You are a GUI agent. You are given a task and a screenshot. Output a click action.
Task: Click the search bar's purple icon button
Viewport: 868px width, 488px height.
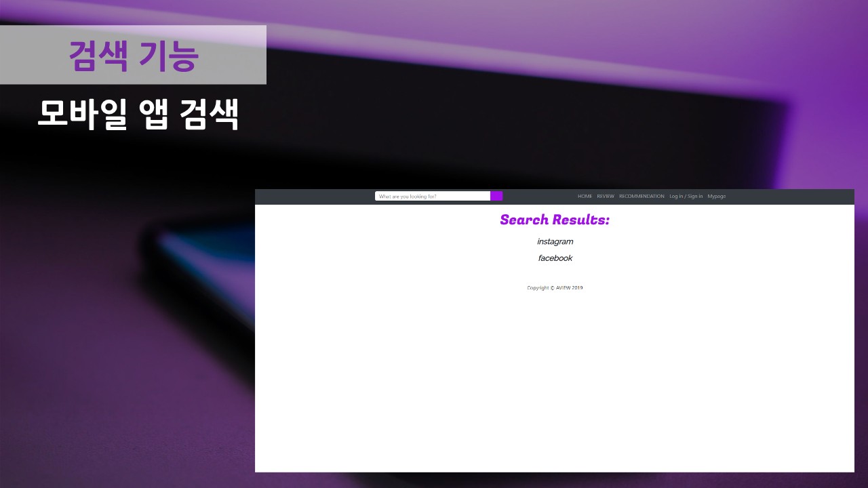[497, 196]
